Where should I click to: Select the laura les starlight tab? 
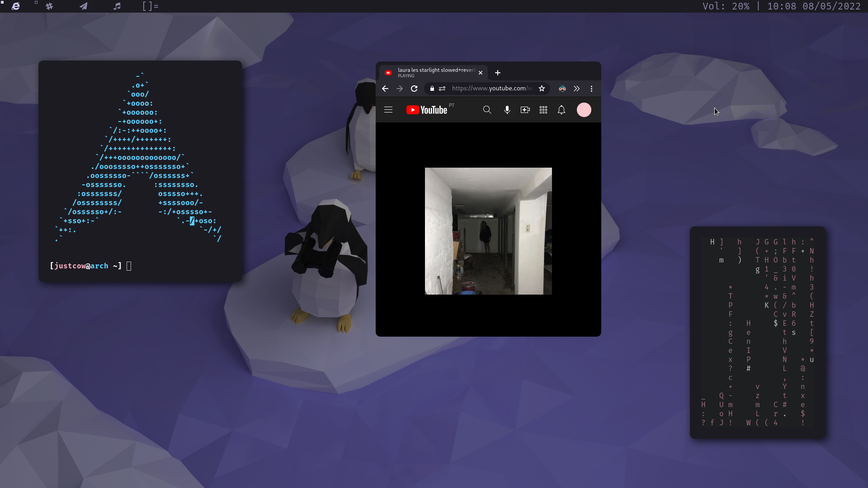(432, 72)
